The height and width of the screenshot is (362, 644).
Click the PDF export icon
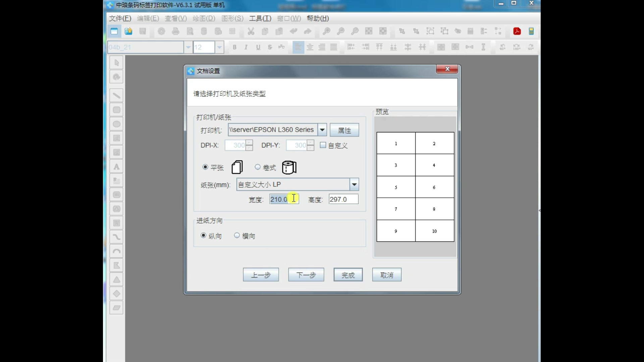tap(517, 31)
